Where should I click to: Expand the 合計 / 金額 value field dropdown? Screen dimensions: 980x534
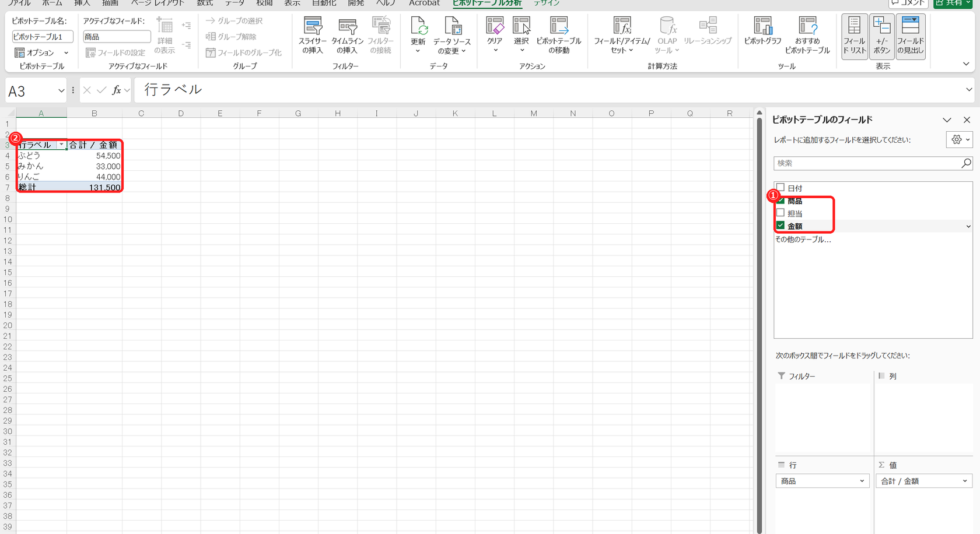[965, 481]
